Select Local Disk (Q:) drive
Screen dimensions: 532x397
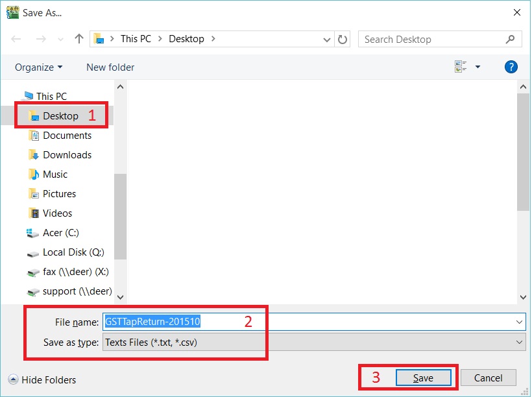click(73, 252)
